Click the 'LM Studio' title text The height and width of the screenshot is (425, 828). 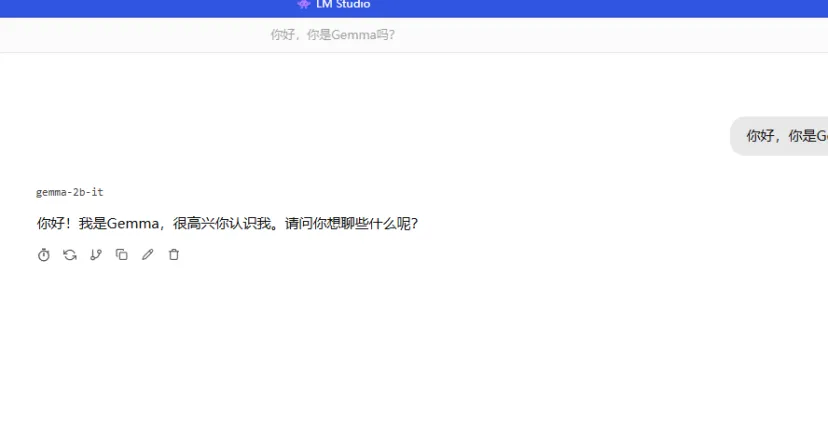[343, 4]
